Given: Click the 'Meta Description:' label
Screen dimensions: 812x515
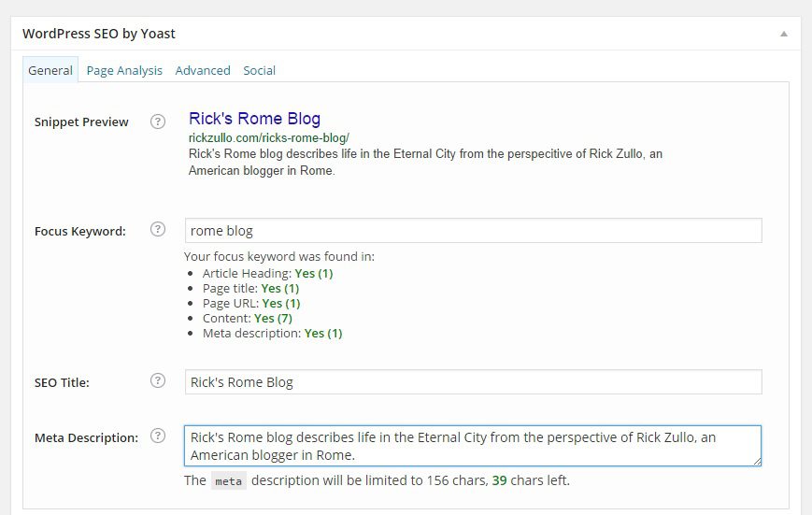Looking at the screenshot, I should pyautogui.click(x=87, y=437).
